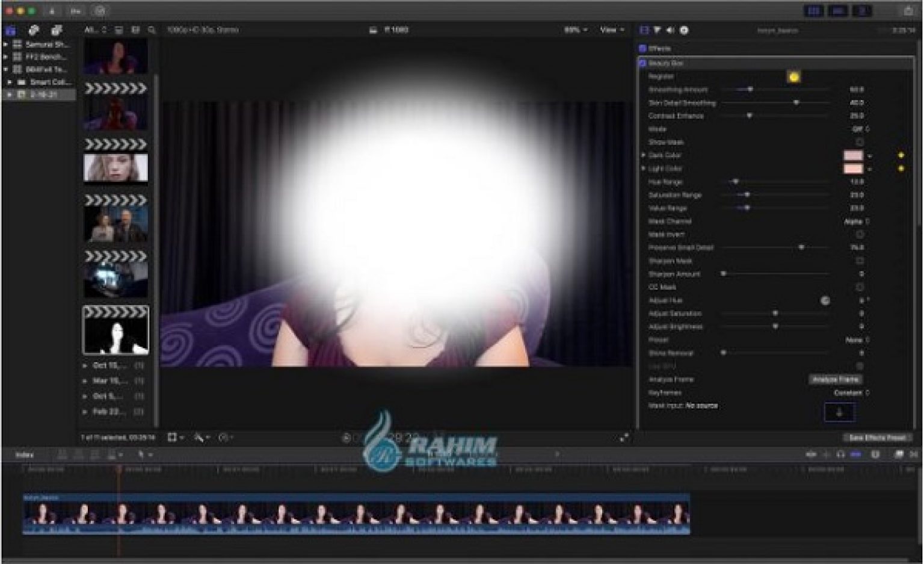
Task: Click the Save Effects Preset button
Action: (877, 438)
